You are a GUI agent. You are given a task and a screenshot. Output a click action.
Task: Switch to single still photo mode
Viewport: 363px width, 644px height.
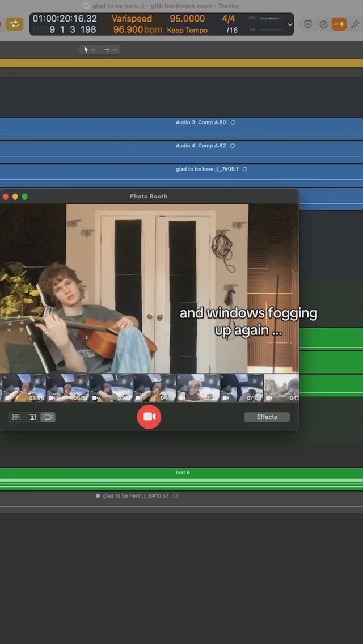(32, 417)
